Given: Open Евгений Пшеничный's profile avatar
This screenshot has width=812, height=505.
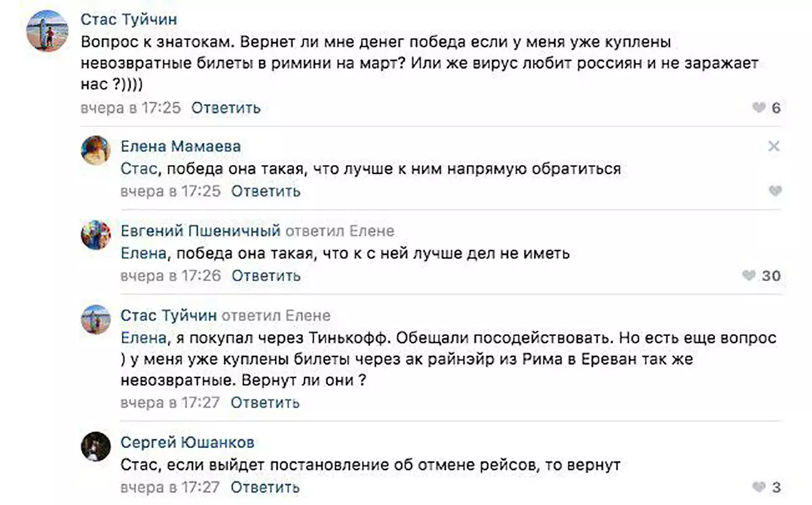Looking at the screenshot, I should click(96, 235).
